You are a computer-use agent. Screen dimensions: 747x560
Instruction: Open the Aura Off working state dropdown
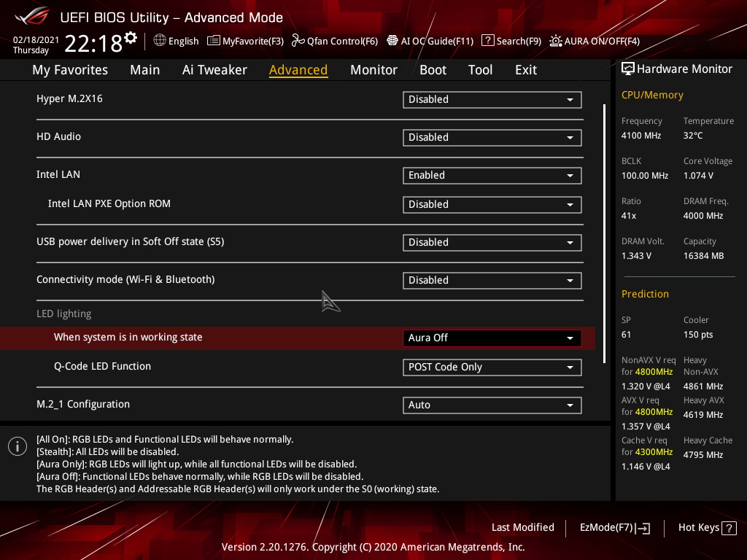coord(492,338)
